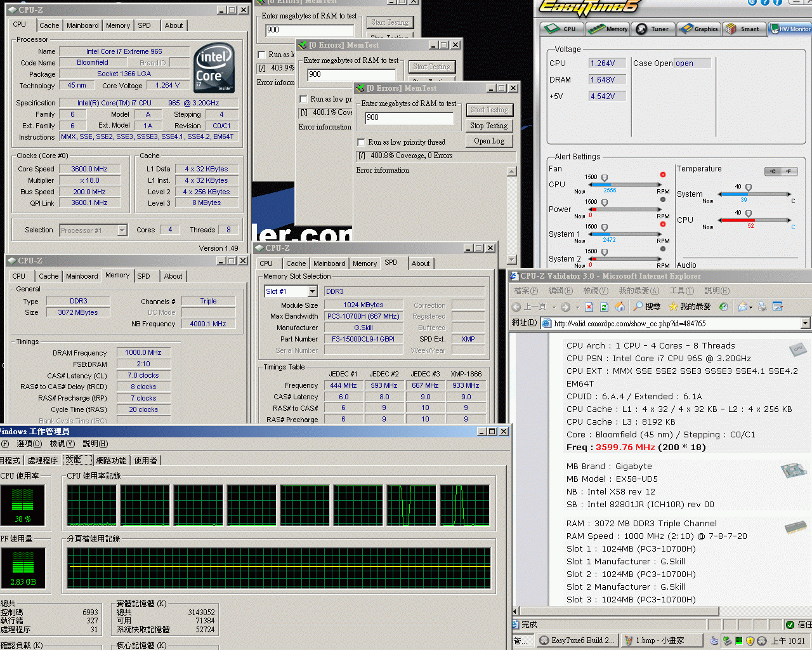Open EasyTune6 Memory tab
Screen dimensions: 812x650
(x=608, y=29)
